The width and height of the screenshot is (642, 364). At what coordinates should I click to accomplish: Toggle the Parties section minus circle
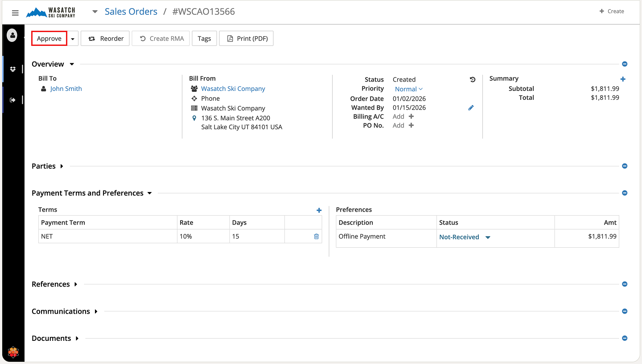tap(625, 166)
